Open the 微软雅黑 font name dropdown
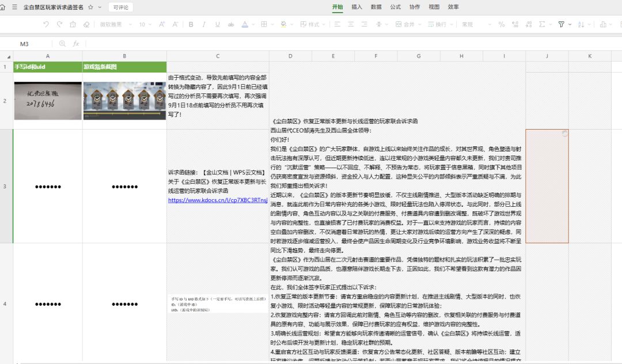Viewport: 622px width, 364px height. coord(115,25)
